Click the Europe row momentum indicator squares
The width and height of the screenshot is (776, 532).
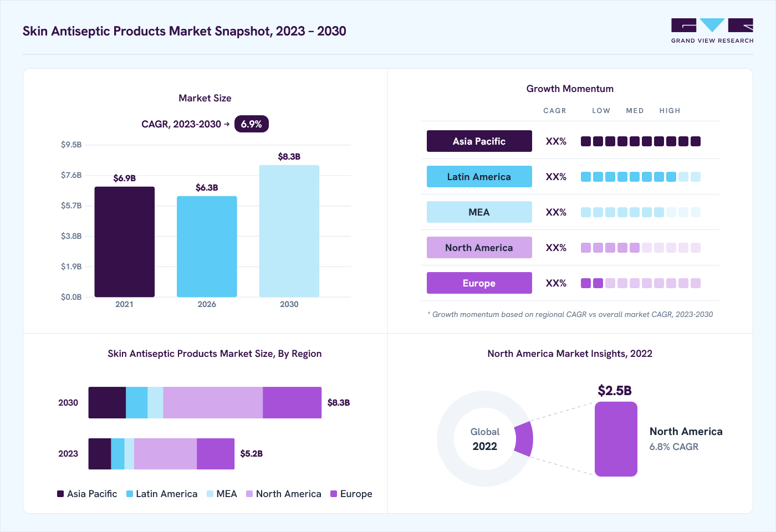tap(641, 283)
